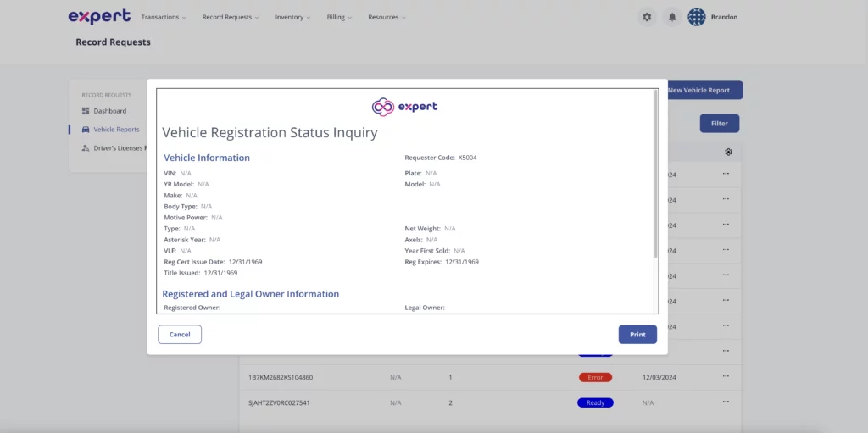
Task: Open more options for 1B7KM2682KS104860 row
Action: tap(726, 376)
